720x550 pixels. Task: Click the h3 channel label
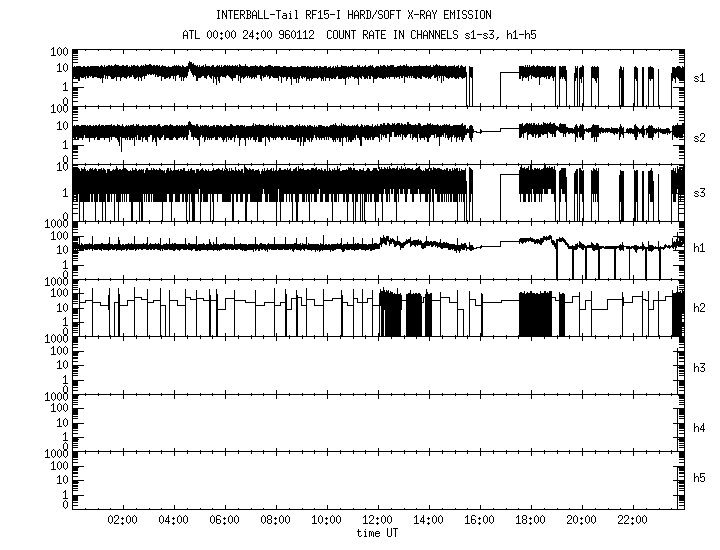coord(700,367)
